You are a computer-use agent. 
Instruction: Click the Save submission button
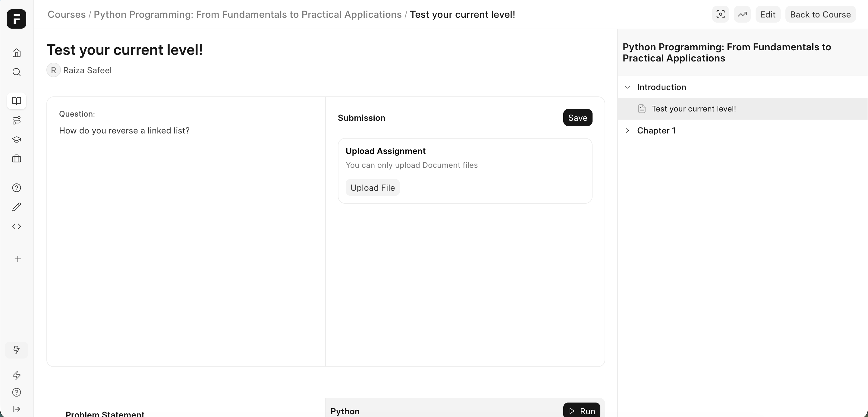coord(577,118)
